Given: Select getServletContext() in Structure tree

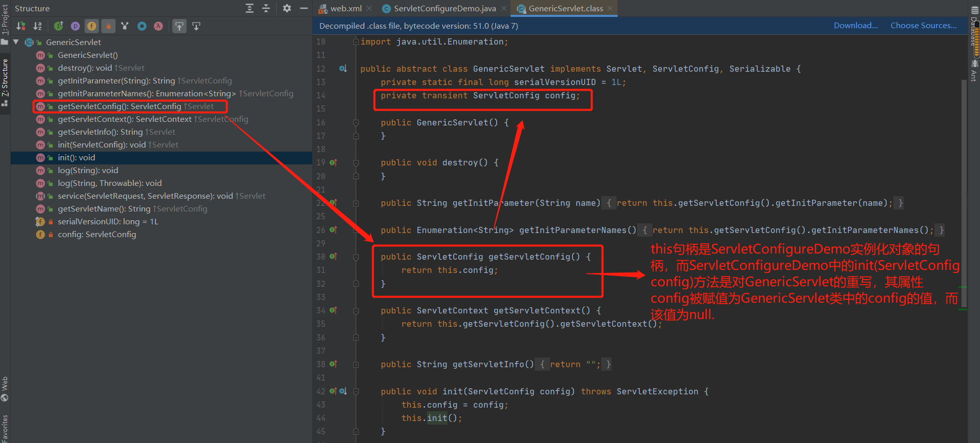Looking at the screenshot, I should (125, 119).
